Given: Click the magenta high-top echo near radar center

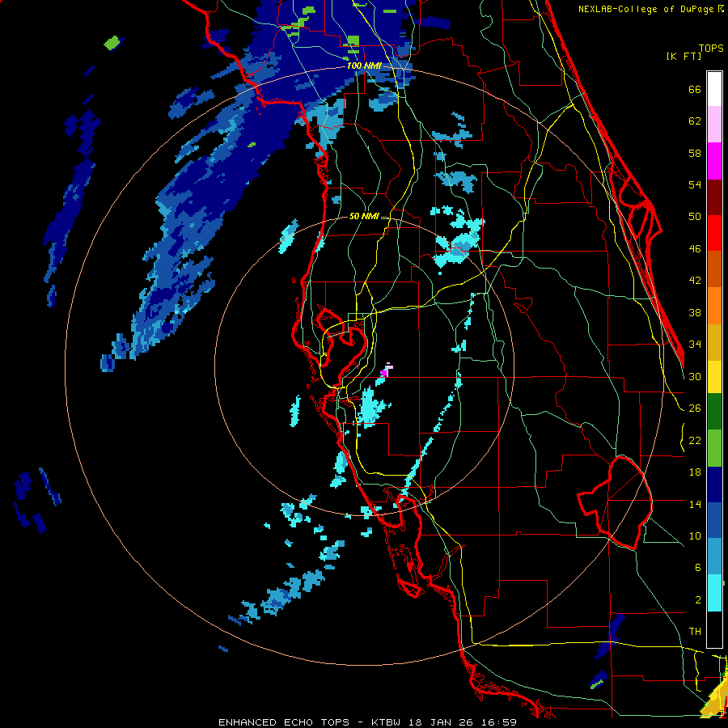Looking at the screenshot, I should pos(384,372).
